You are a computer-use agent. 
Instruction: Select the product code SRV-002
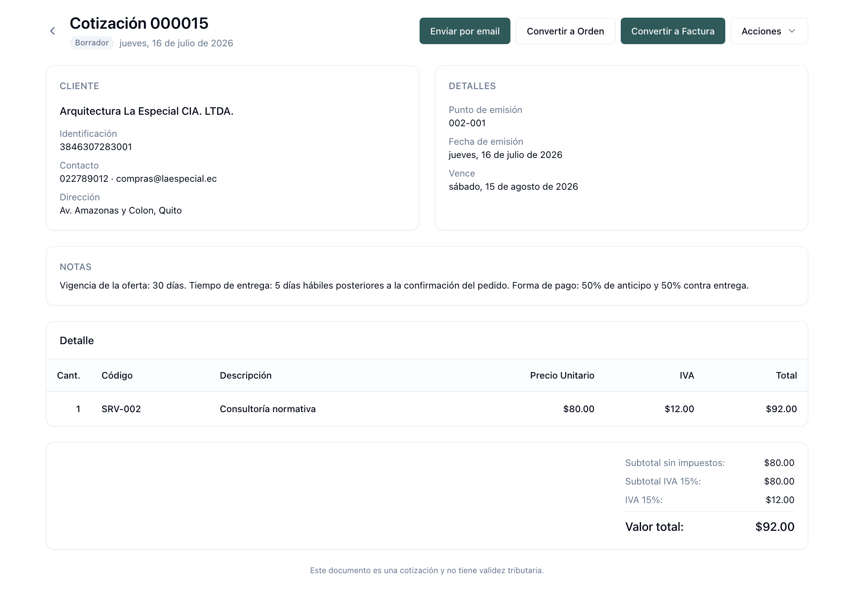point(121,409)
